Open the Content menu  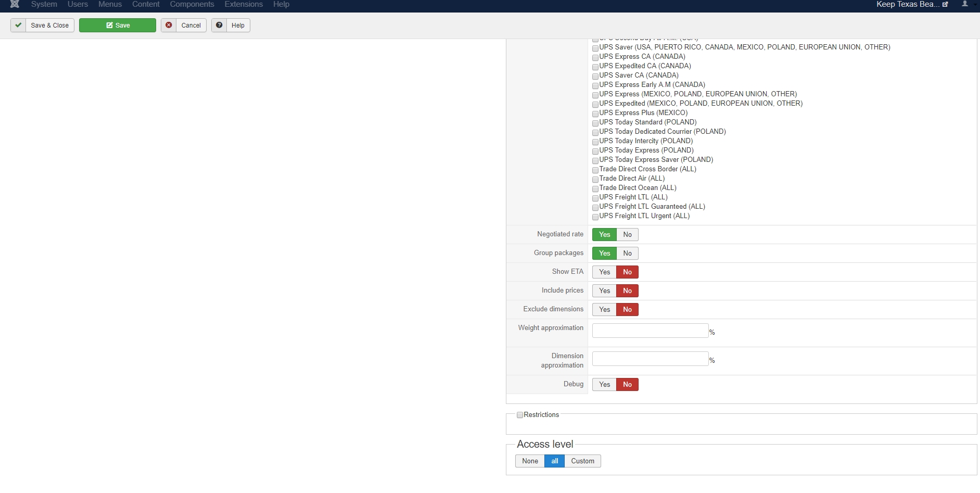tap(146, 4)
